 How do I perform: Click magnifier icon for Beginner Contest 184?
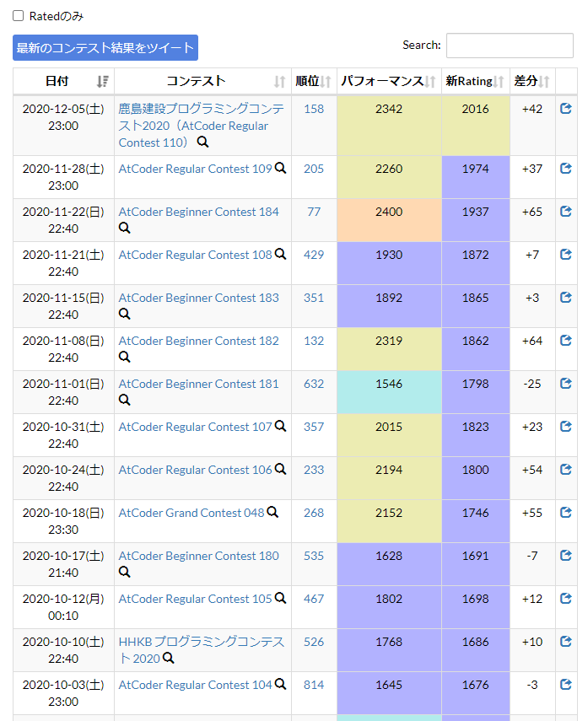[x=124, y=228]
